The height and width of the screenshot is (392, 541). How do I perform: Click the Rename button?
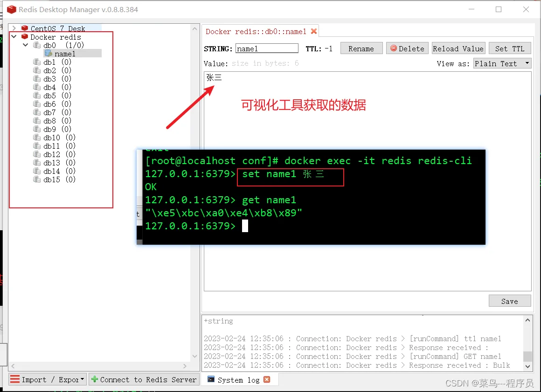[x=361, y=48]
